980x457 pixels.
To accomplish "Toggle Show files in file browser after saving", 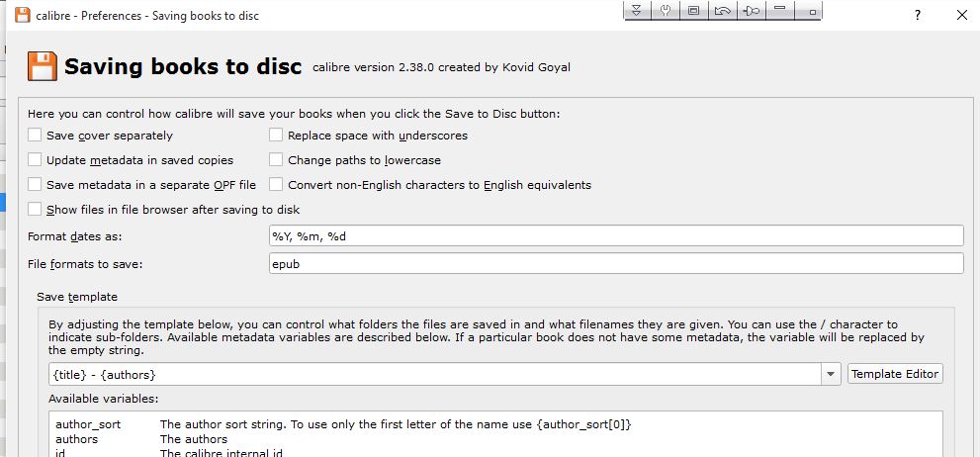I will pos(36,210).
